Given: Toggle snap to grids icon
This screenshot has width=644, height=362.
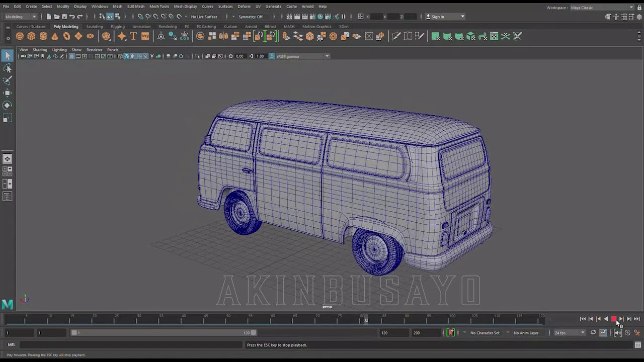Looking at the screenshot, I should point(140,17).
